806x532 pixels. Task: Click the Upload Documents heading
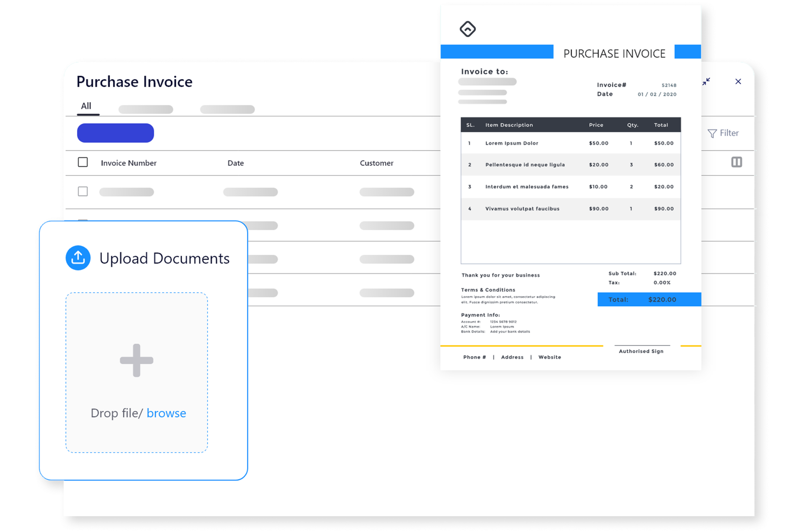pyautogui.click(x=165, y=258)
